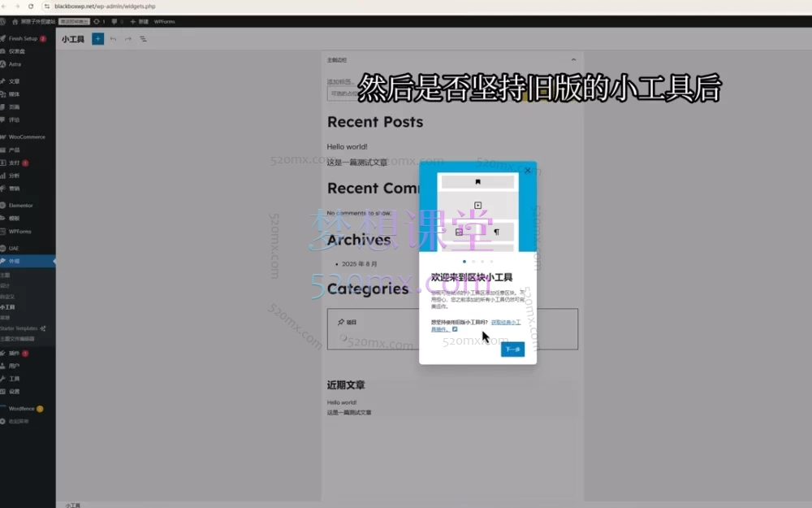Image resolution: width=812 pixels, height=508 pixels.
Task: Open WPForms in the top admin bar
Action: (x=164, y=21)
